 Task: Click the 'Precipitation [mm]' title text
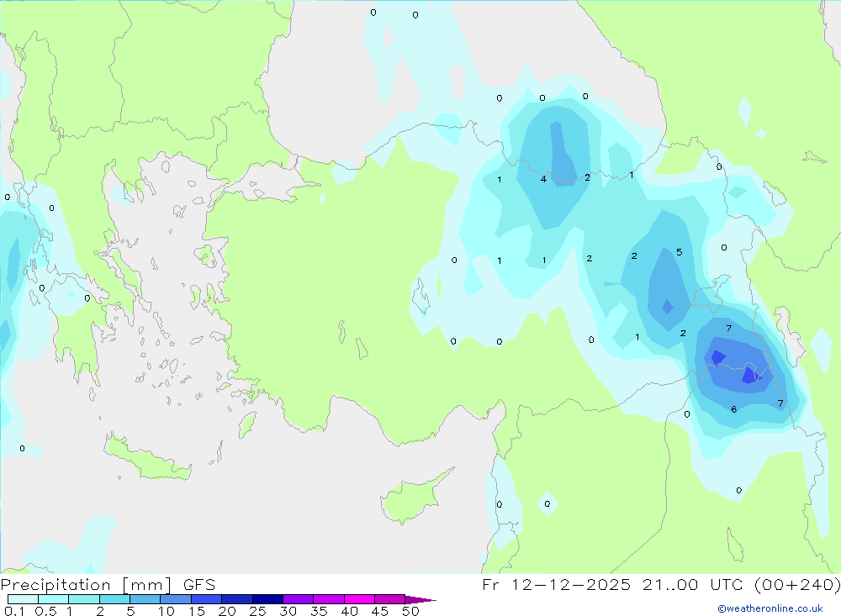pos(86,584)
